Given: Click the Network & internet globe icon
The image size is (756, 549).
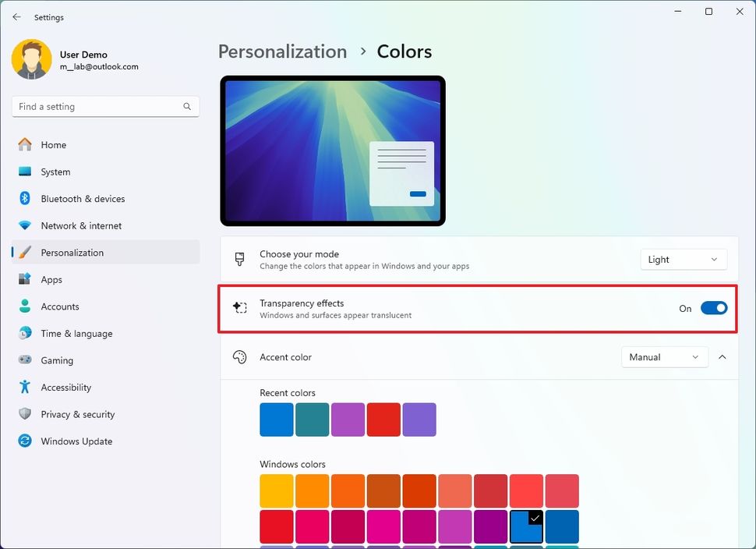Looking at the screenshot, I should coord(26,225).
